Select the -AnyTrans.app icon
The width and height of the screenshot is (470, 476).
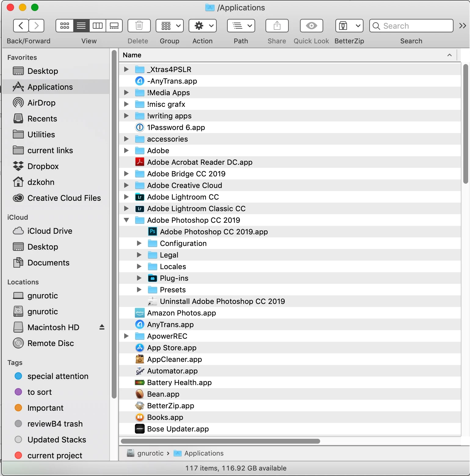[140, 81]
